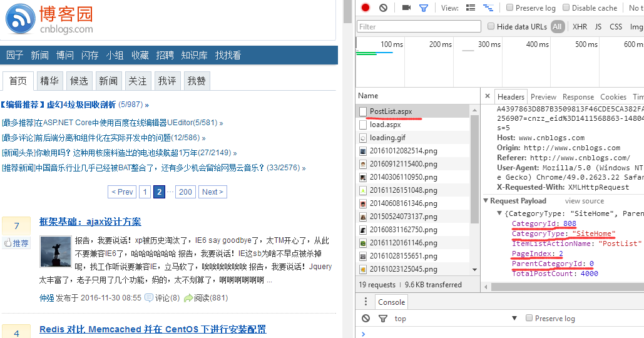Click into the network Filter input

point(419,26)
